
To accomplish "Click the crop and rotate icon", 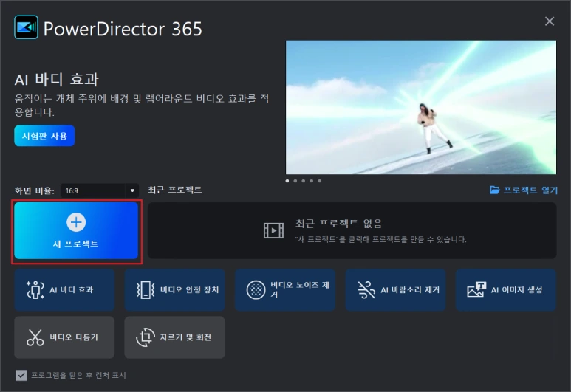I will [146, 337].
